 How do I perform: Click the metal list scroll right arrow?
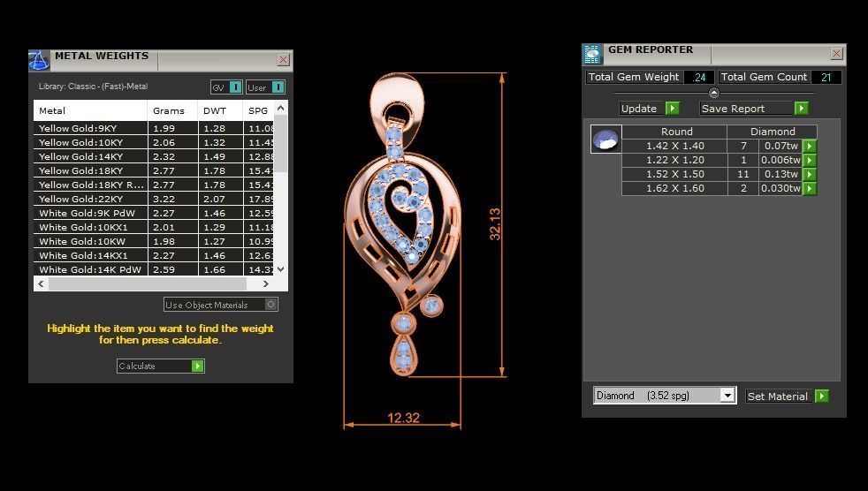266,283
